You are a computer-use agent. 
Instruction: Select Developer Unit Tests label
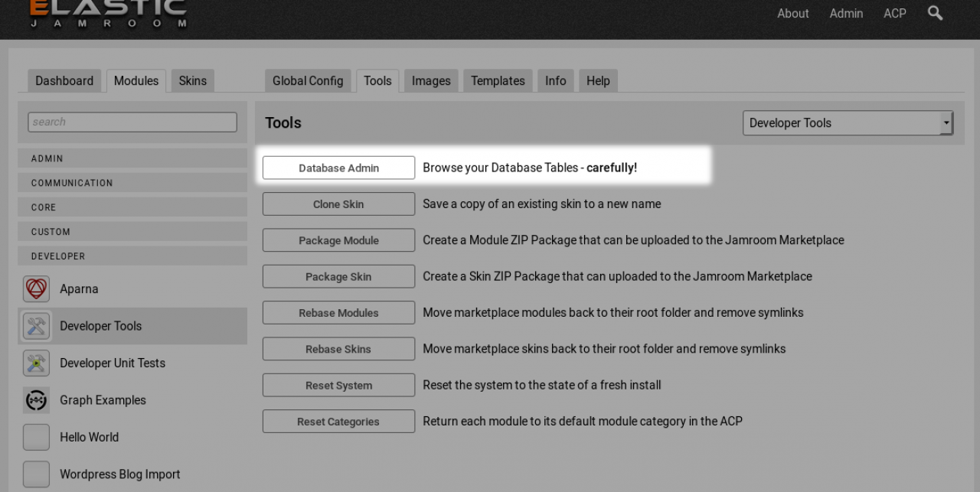(113, 363)
